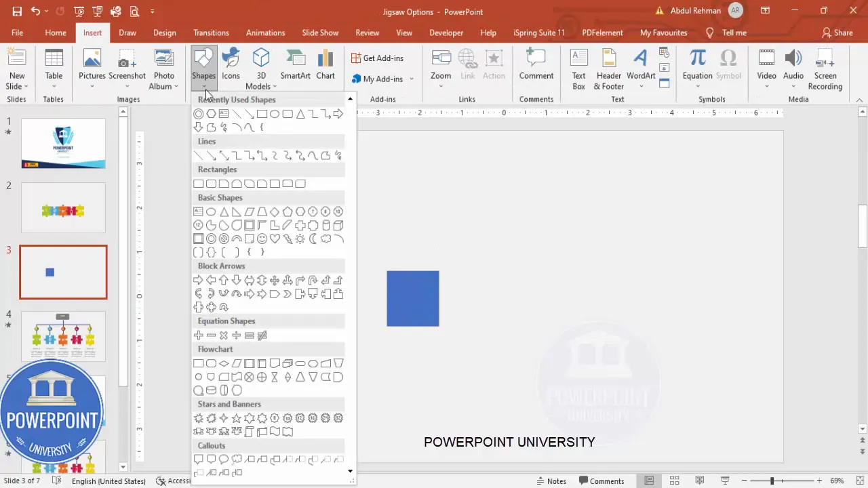Image resolution: width=868 pixels, height=488 pixels.
Task: Pick the smiley face shape
Action: pos(262,239)
